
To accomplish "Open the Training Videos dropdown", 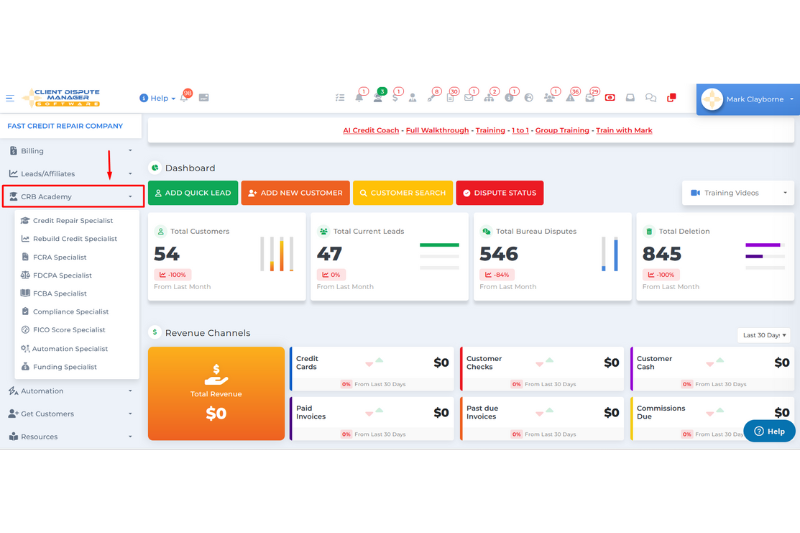I will pyautogui.click(x=738, y=193).
